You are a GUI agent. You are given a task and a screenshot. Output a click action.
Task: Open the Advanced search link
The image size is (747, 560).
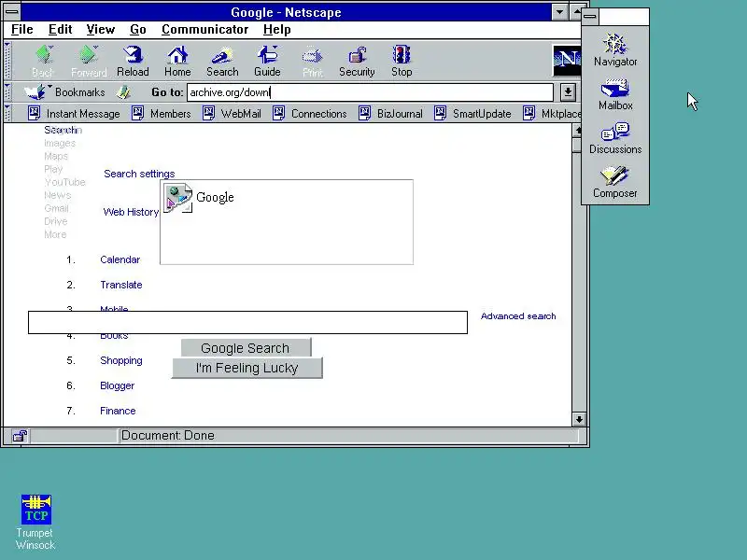pyautogui.click(x=518, y=316)
